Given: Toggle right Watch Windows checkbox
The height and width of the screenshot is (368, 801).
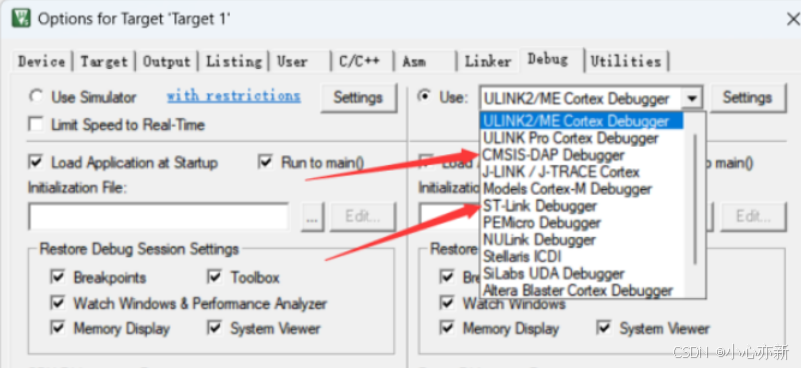Looking at the screenshot, I should pos(447,303).
